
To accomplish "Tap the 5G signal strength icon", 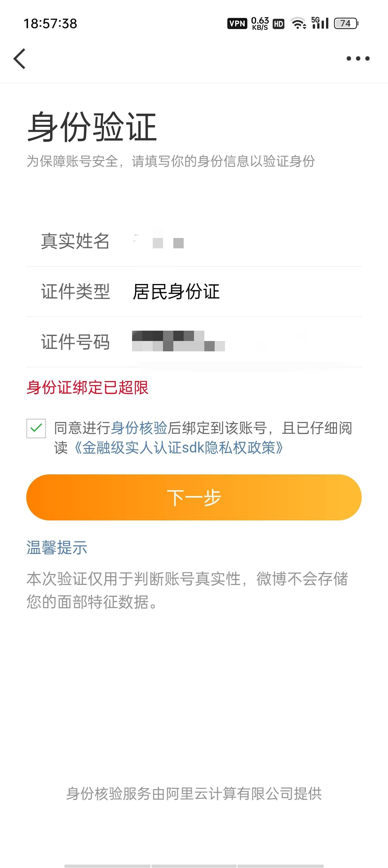I will (319, 23).
